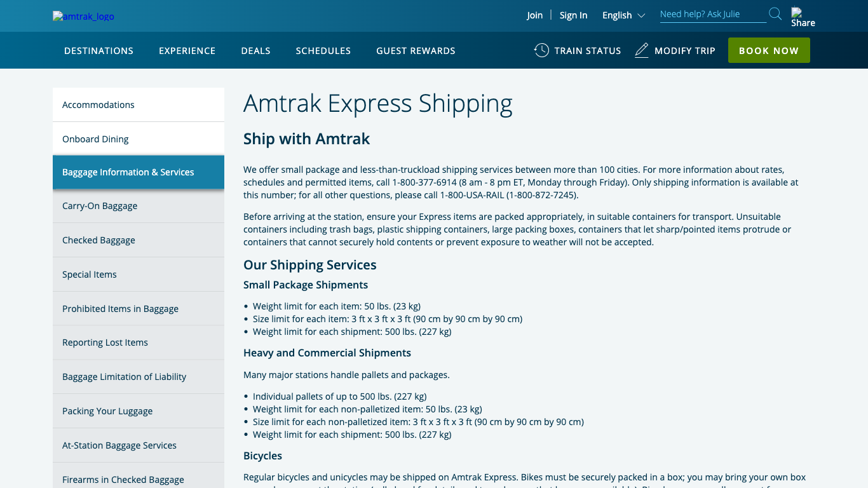Click the Join link
This screenshot has height=488, width=868.
[534, 15]
